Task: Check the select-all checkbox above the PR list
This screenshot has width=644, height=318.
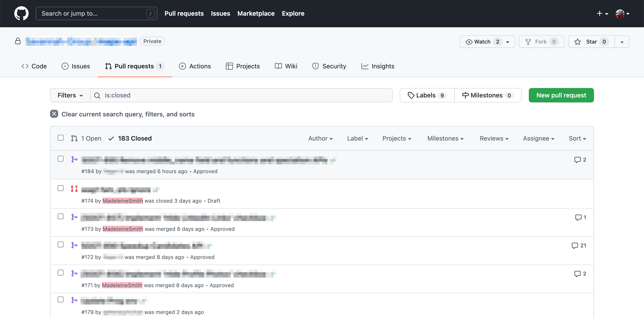Action: (61, 138)
